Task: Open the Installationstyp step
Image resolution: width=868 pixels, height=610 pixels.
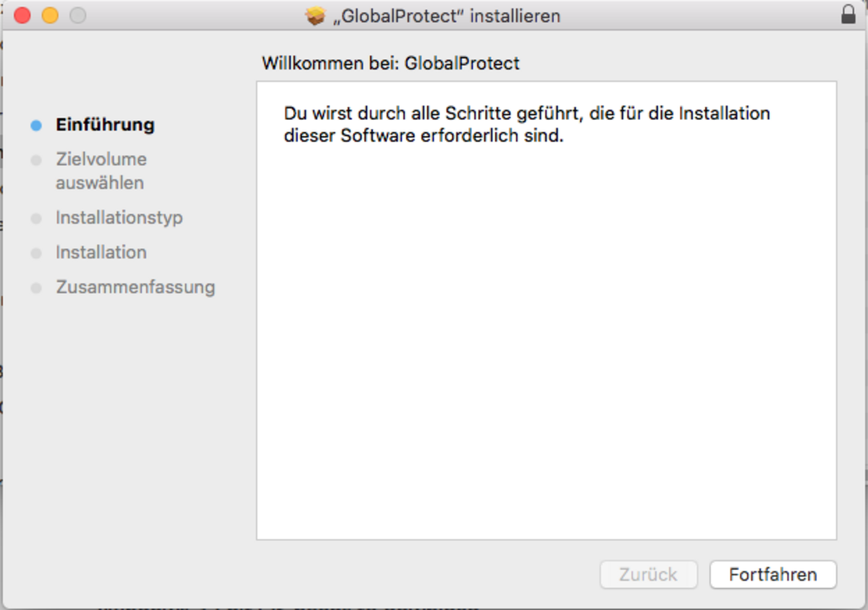Action: 119,218
